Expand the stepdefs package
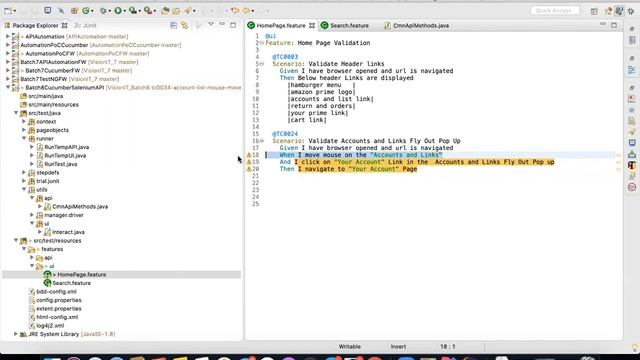 coord(24,172)
